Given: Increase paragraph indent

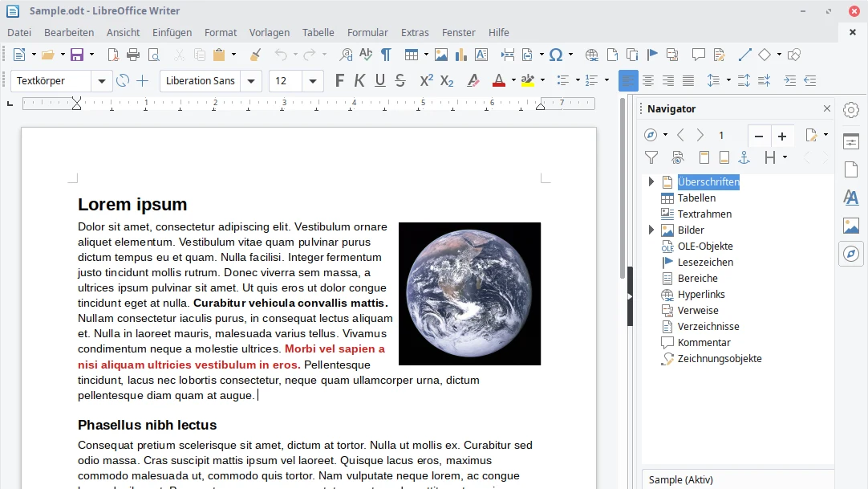Looking at the screenshot, I should point(790,81).
